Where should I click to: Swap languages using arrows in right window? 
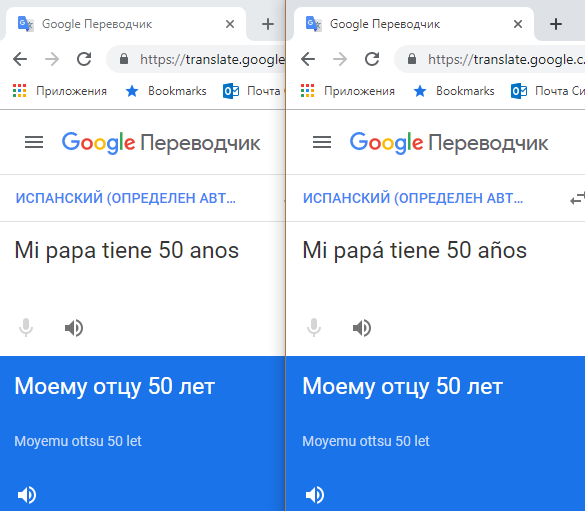pyautogui.click(x=578, y=198)
